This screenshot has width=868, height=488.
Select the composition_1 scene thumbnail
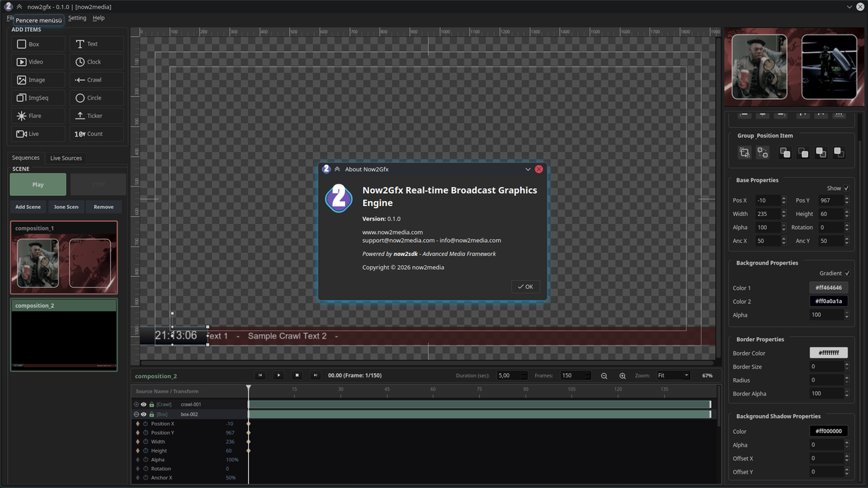pyautogui.click(x=64, y=258)
